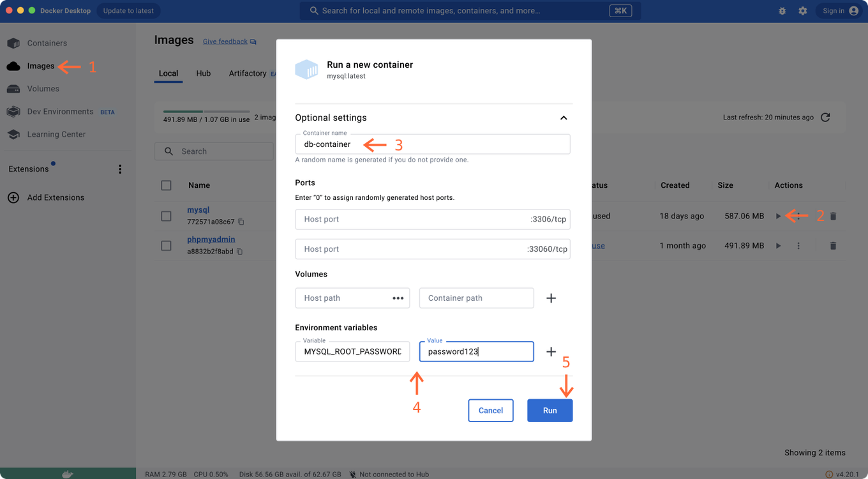The image size is (868, 479).
Task: Open the phpmyadmin row actions menu
Action: [x=798, y=245]
